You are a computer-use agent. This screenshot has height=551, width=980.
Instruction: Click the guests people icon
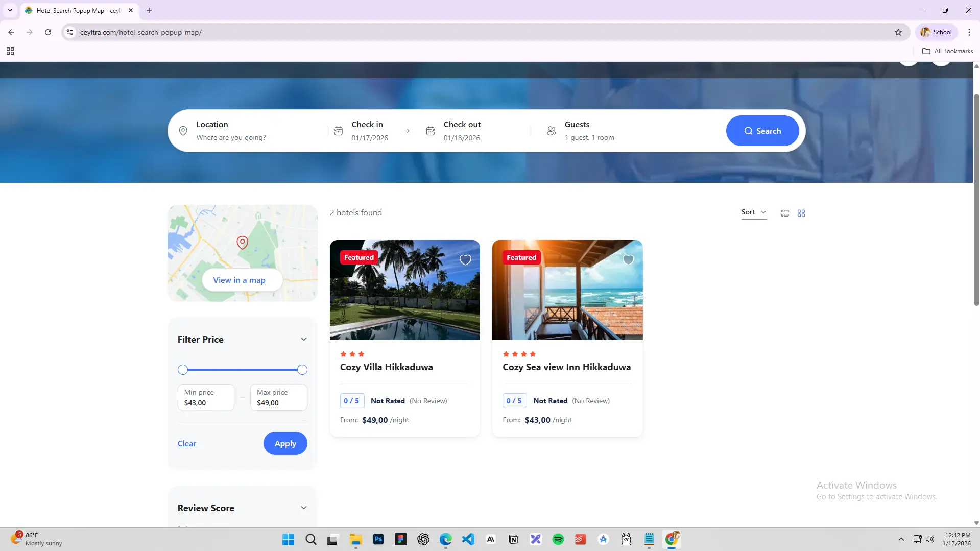tap(551, 131)
